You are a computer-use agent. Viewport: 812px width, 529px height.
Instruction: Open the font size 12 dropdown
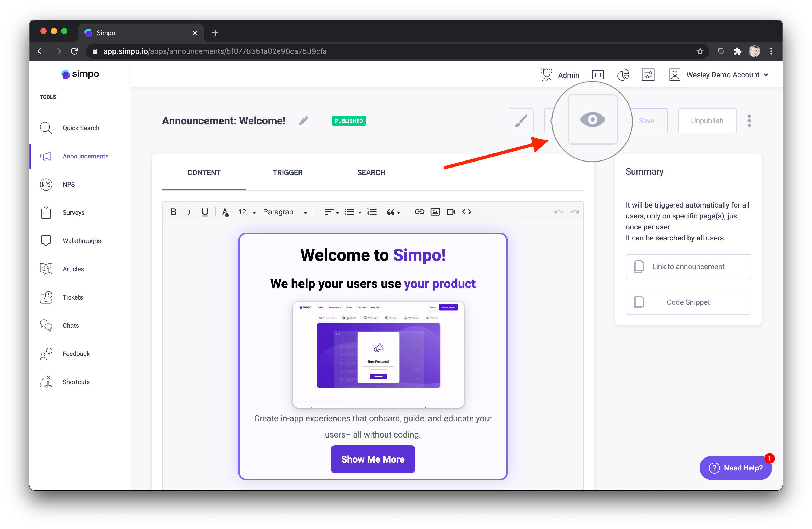click(247, 212)
